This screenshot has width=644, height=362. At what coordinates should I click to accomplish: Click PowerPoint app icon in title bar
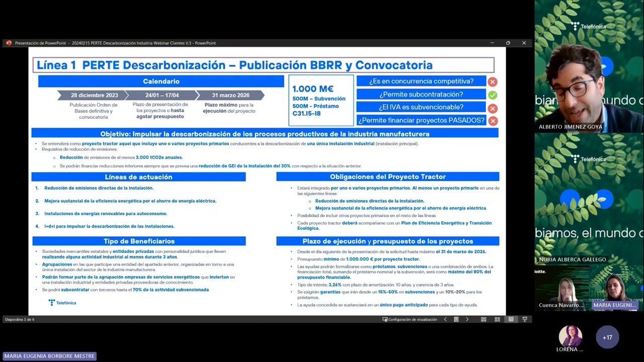(x=9, y=43)
